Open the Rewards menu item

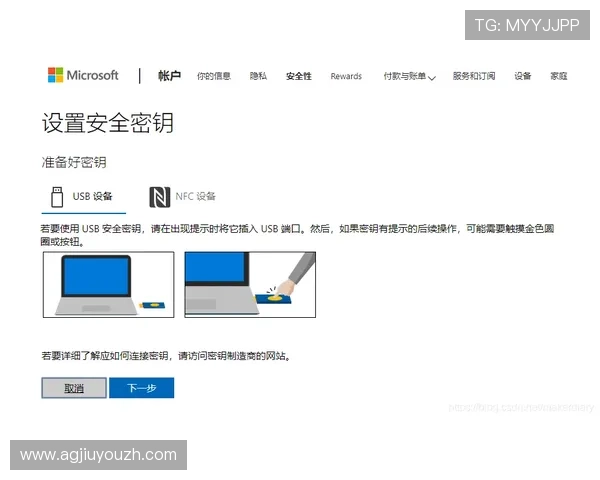[x=346, y=76]
